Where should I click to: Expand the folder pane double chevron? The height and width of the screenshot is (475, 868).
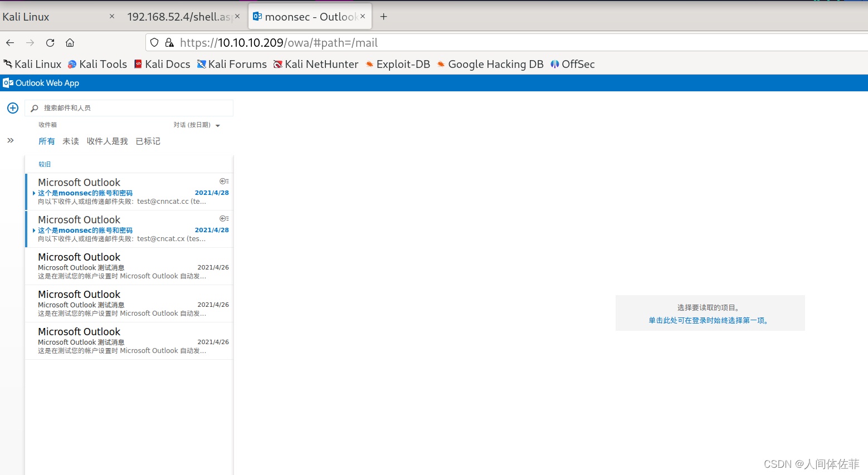(11, 140)
